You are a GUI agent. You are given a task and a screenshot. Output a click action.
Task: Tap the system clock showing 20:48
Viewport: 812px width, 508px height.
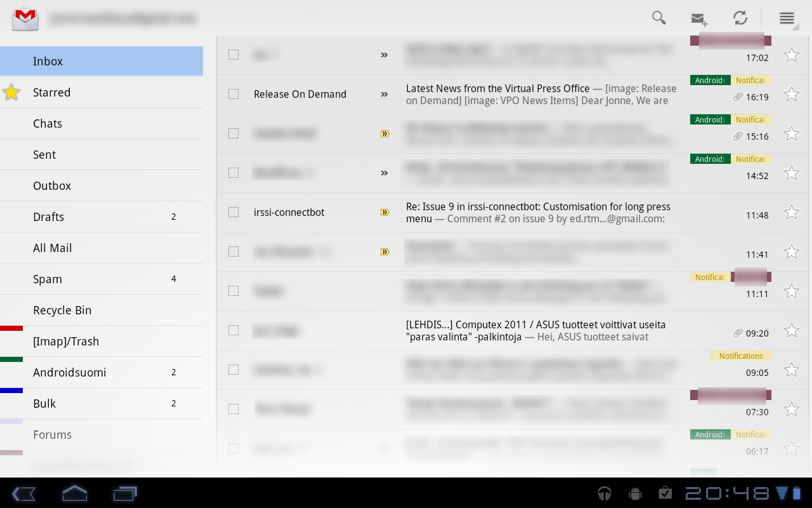point(726,493)
